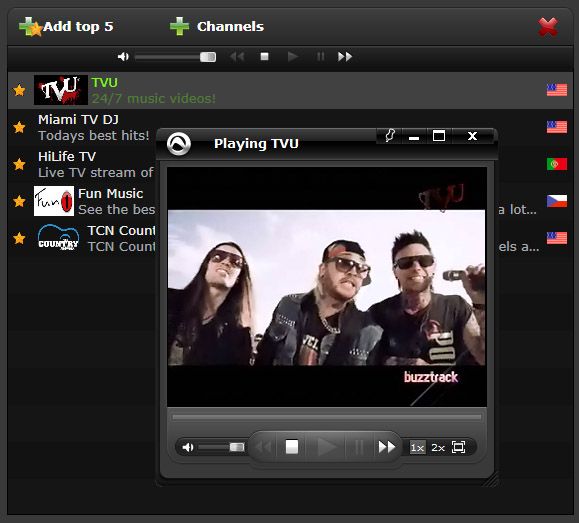Select the 1x video size option
The image size is (579, 523).
417,448
